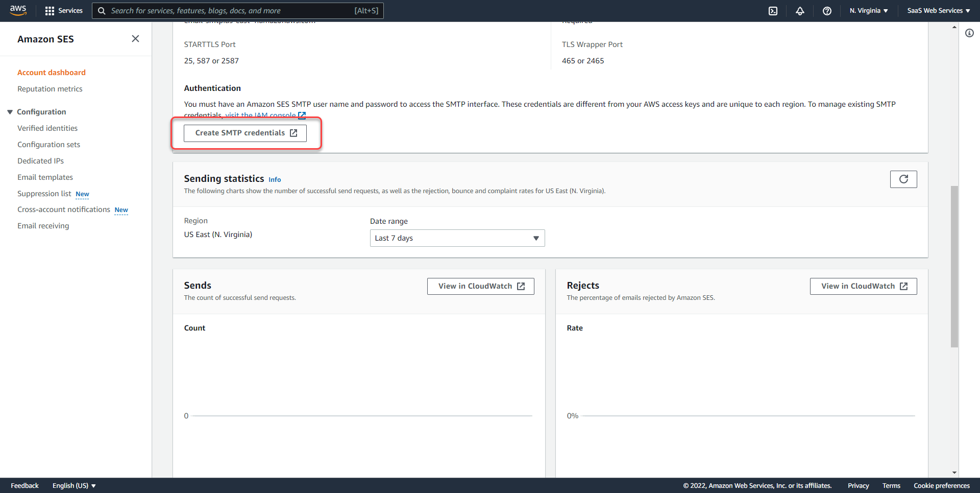Follow the visit the IAM console link
The image size is (980, 493).
point(261,115)
